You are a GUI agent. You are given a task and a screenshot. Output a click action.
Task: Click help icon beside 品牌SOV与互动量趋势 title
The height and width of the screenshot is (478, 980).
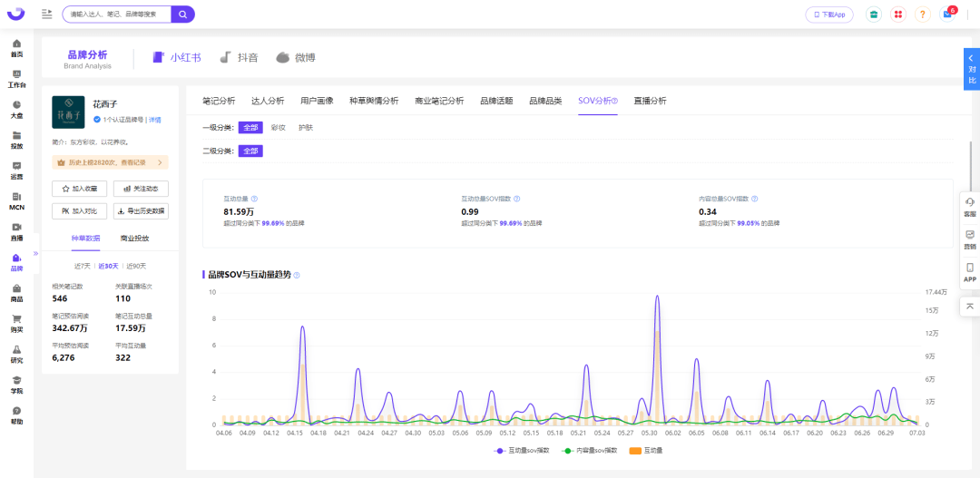point(297,275)
